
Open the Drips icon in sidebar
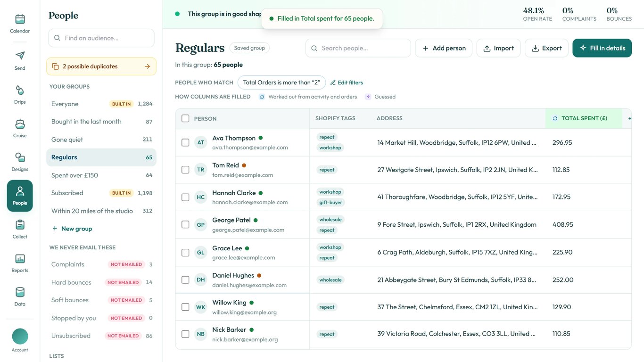click(20, 90)
